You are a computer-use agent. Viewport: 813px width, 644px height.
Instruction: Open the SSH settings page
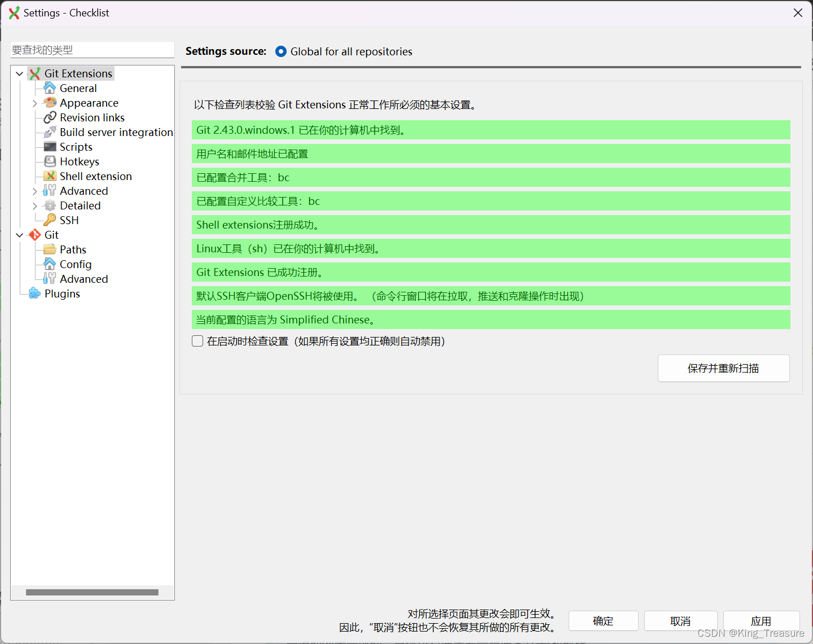point(69,220)
